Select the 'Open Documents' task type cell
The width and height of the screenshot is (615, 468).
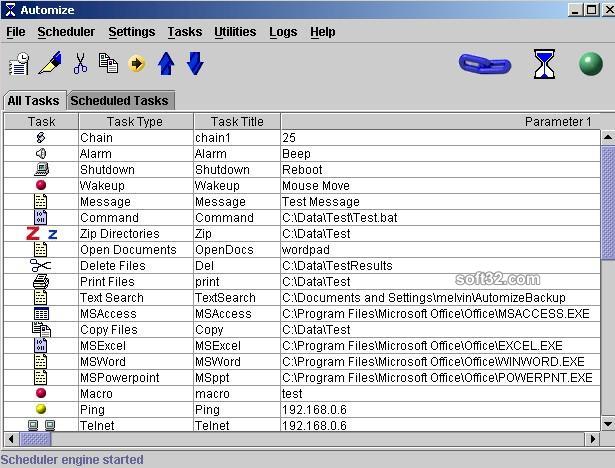coord(135,249)
